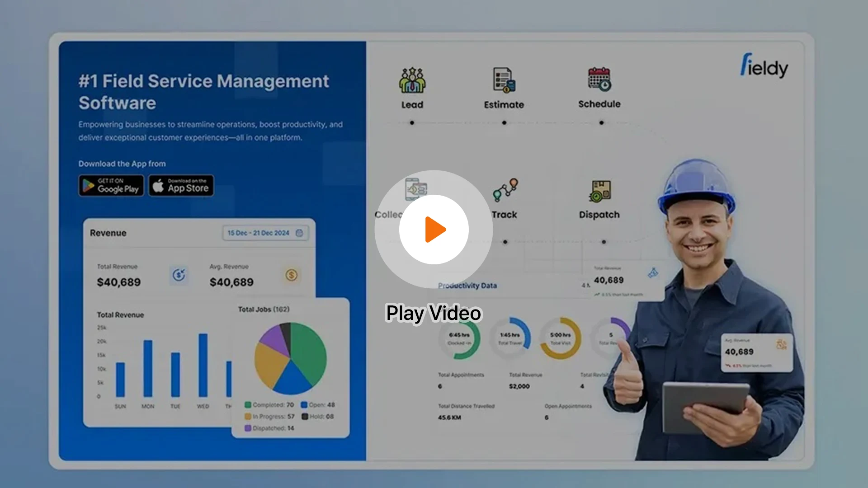
Task: Click the Estimate document icon
Action: click(x=504, y=80)
